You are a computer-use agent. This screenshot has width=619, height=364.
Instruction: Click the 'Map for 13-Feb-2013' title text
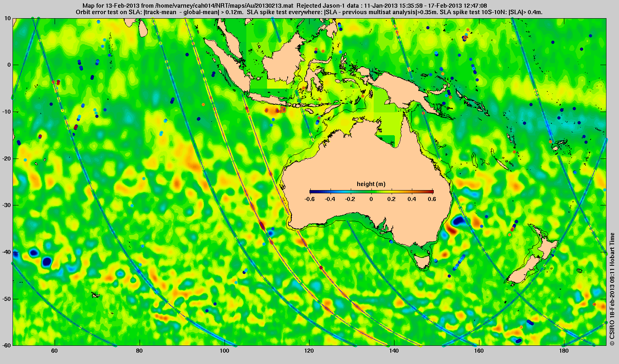point(111,5)
